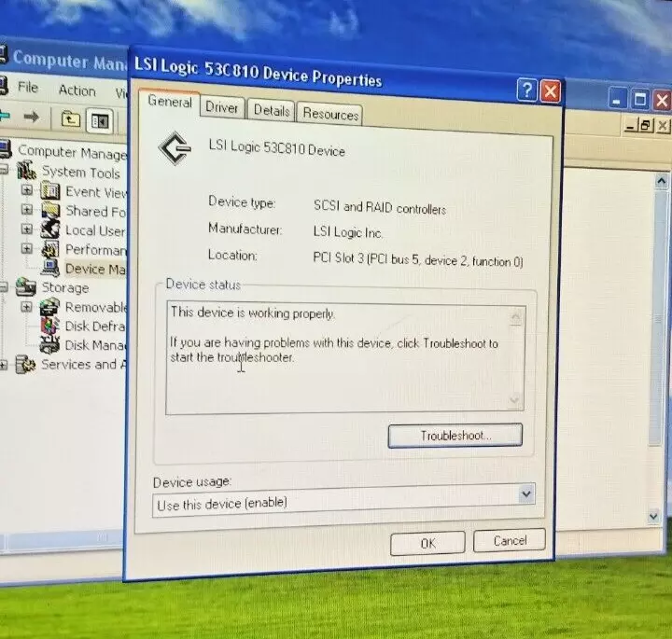Click the Disk Defragmenter icon
Screen dimensions: 672x639
[50, 326]
